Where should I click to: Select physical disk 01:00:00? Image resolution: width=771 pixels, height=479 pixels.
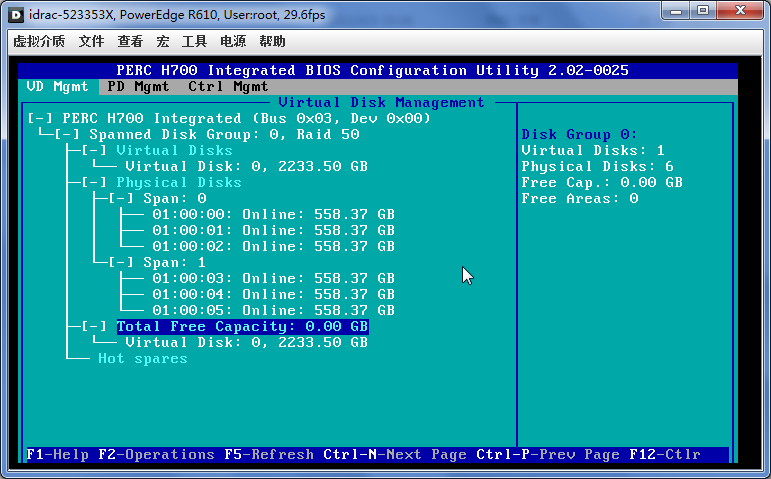273,214
